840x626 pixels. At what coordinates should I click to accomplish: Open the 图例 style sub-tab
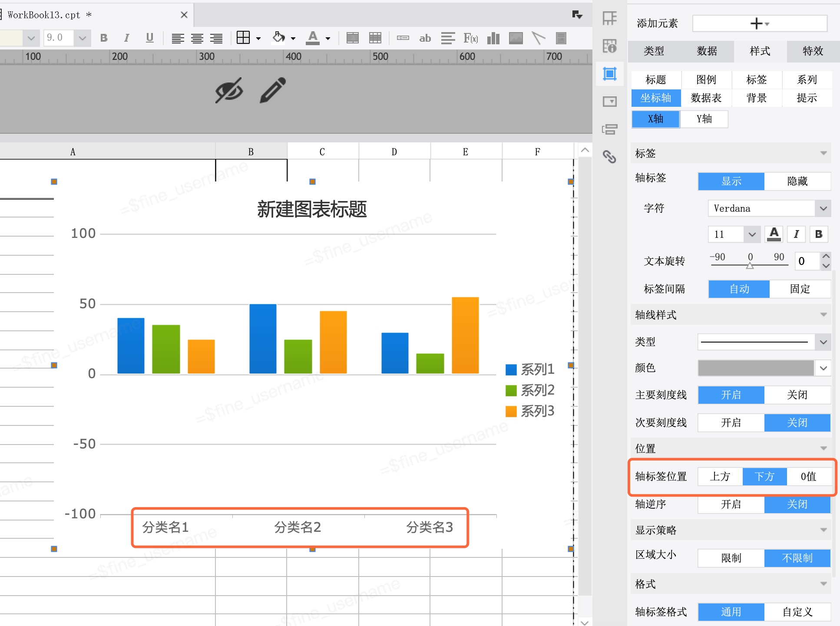(706, 79)
